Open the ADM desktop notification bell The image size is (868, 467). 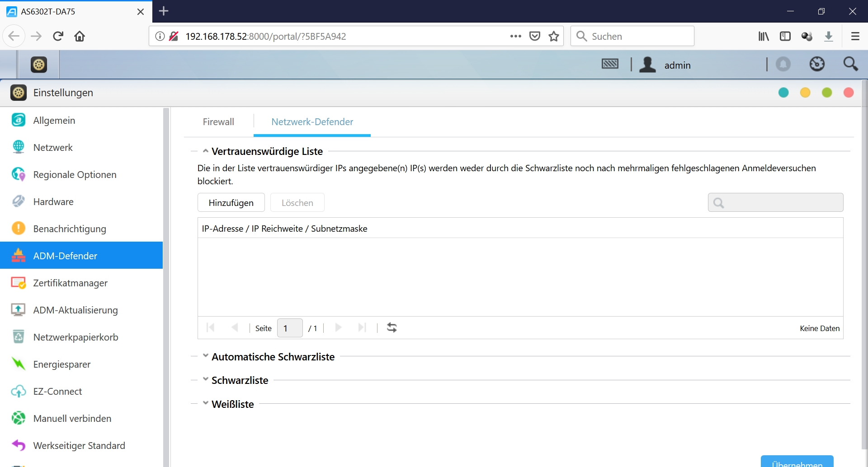pyautogui.click(x=783, y=64)
